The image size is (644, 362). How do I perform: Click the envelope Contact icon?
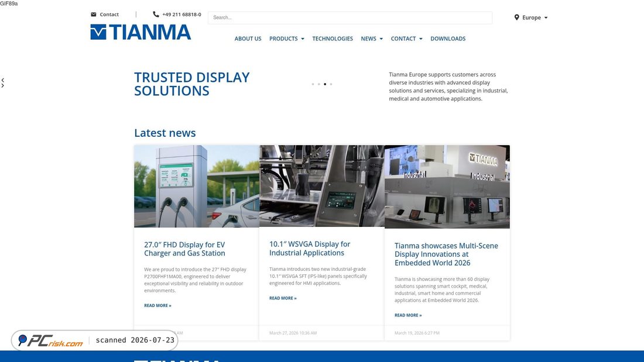(x=94, y=15)
